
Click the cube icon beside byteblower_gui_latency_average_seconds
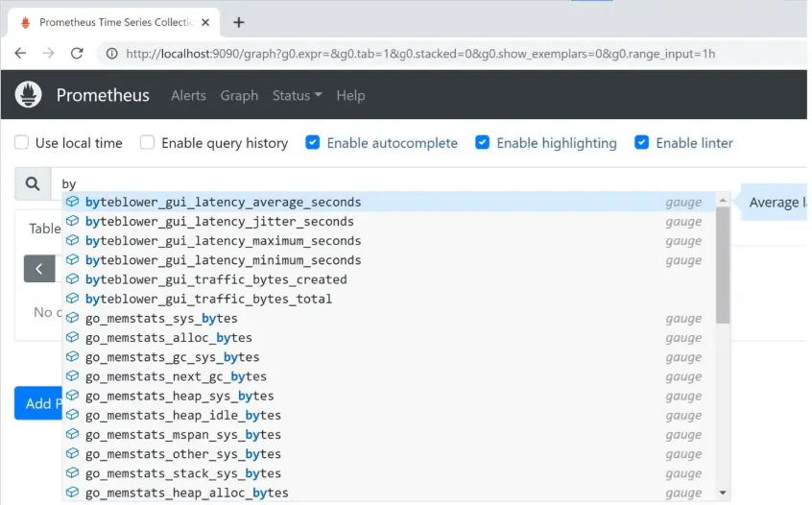point(73,202)
